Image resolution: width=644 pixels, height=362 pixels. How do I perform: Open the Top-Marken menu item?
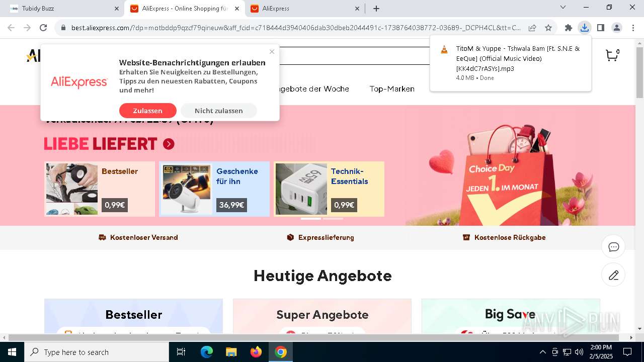click(x=392, y=89)
